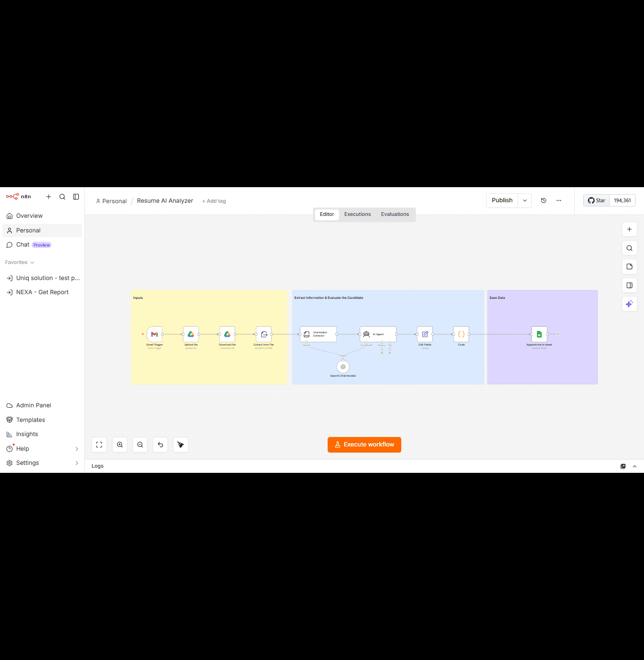
Task: Select the Download file Google Drive node
Action: coord(227,334)
